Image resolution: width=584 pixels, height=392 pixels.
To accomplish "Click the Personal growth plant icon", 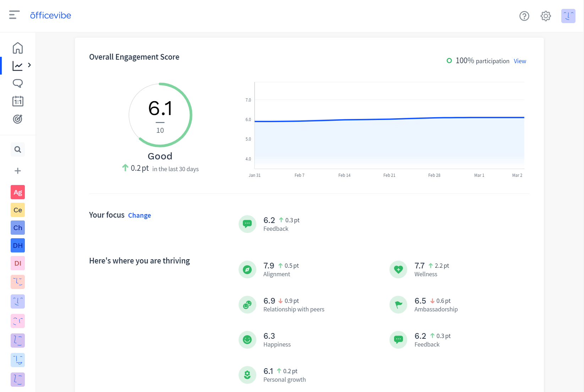I will pos(247,375).
